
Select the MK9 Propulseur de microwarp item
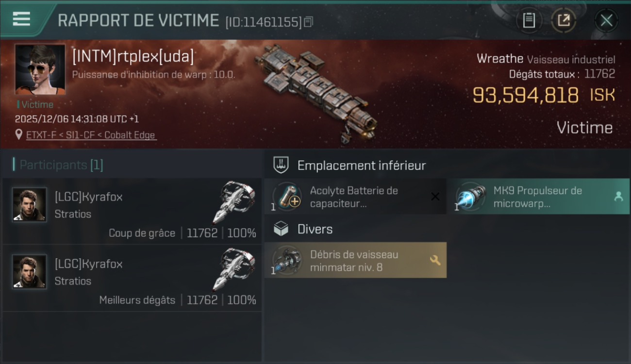tap(538, 197)
